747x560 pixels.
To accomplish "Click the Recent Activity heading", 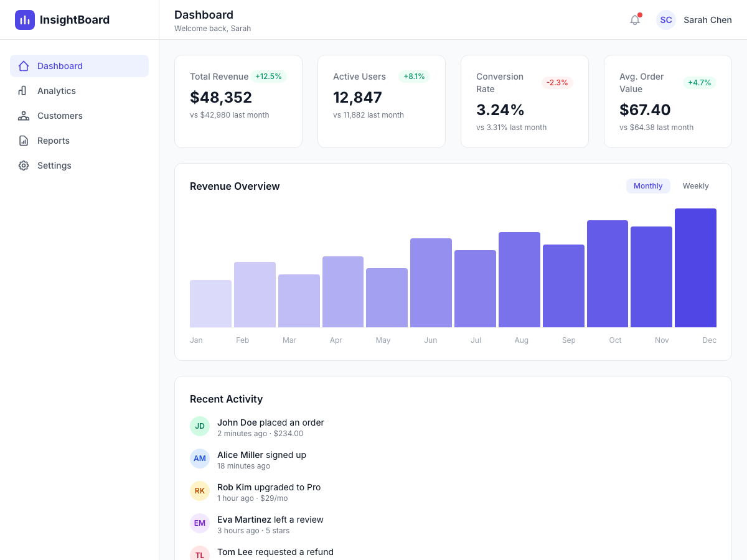I will tap(226, 399).
